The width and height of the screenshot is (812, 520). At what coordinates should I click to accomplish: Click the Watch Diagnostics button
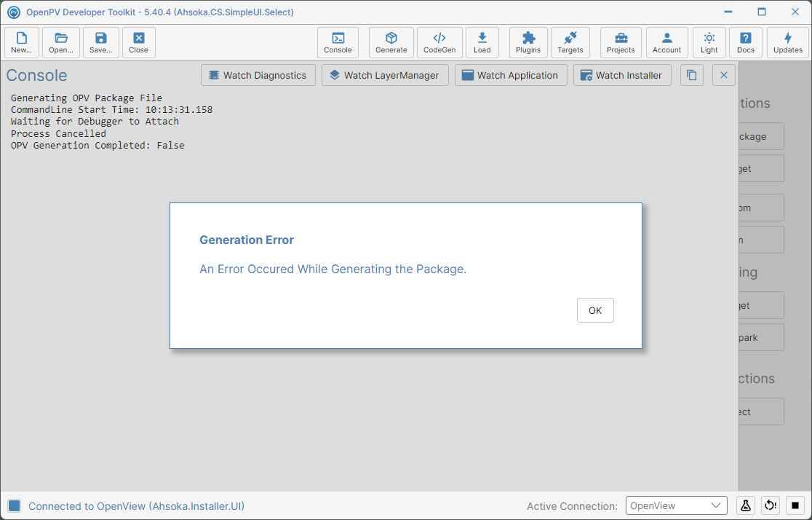[x=258, y=75]
